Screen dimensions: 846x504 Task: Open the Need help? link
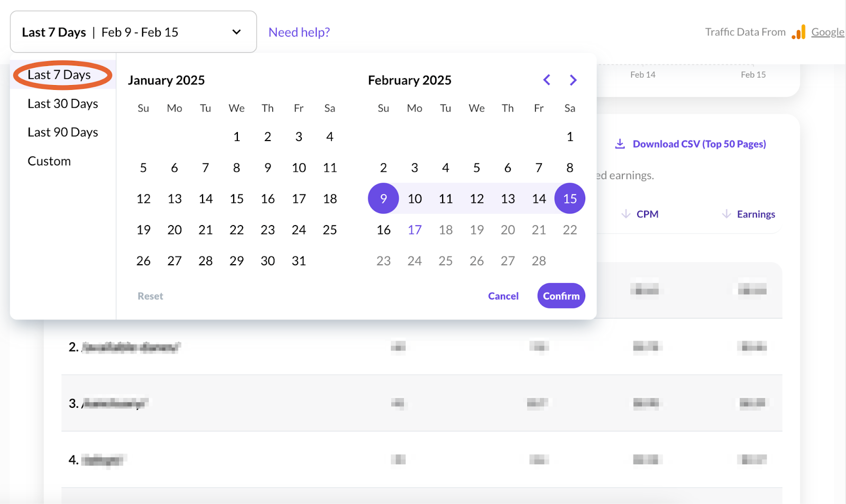click(299, 32)
